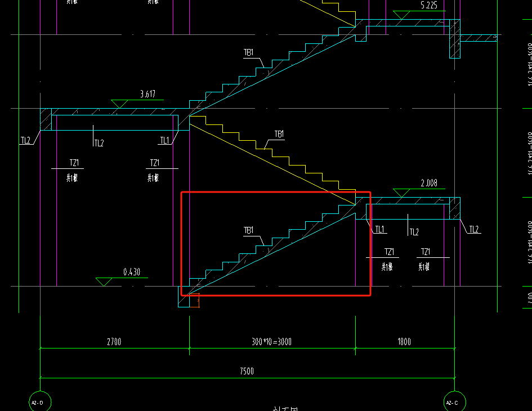Pick the orange marker at the stair base
Viewport: 532px width, 411px height.
(195, 300)
